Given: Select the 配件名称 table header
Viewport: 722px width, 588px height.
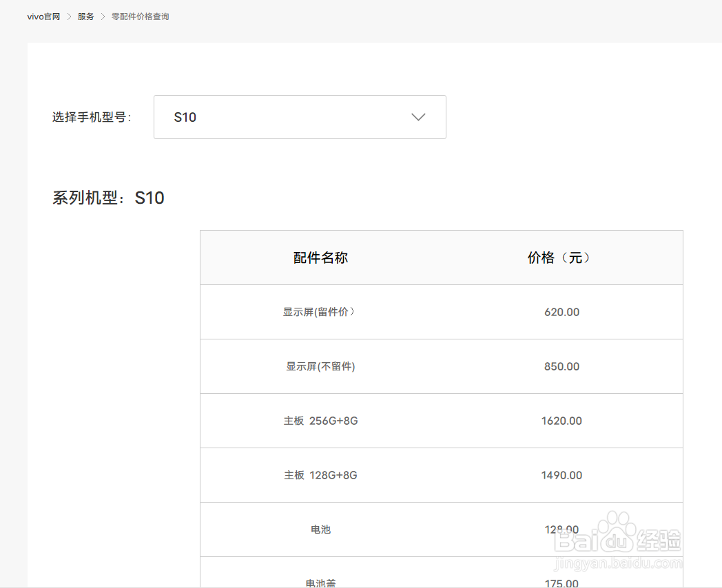Looking at the screenshot, I should point(320,258).
